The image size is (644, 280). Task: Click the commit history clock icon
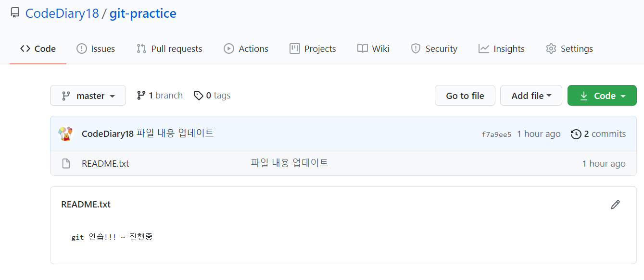(x=576, y=134)
